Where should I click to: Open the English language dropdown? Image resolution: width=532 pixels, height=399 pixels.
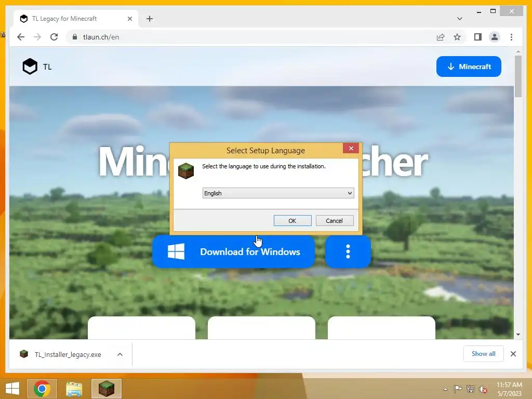click(x=278, y=193)
